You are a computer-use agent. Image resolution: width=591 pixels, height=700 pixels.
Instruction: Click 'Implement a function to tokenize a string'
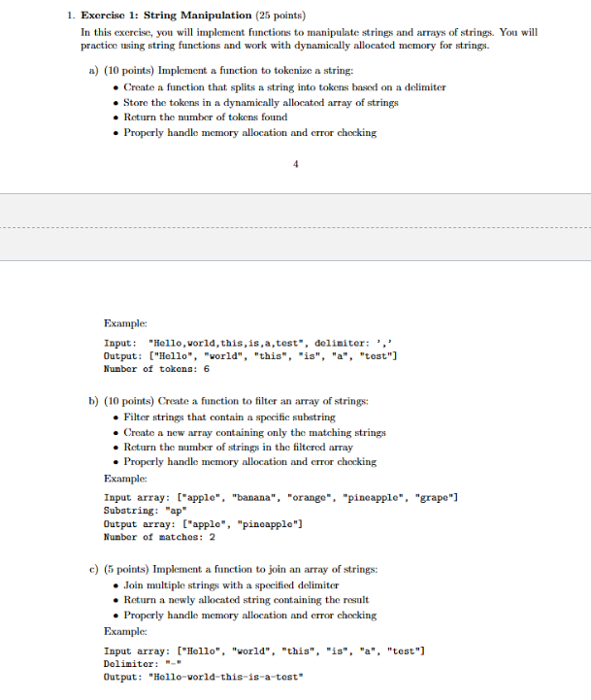pyautogui.click(x=255, y=71)
